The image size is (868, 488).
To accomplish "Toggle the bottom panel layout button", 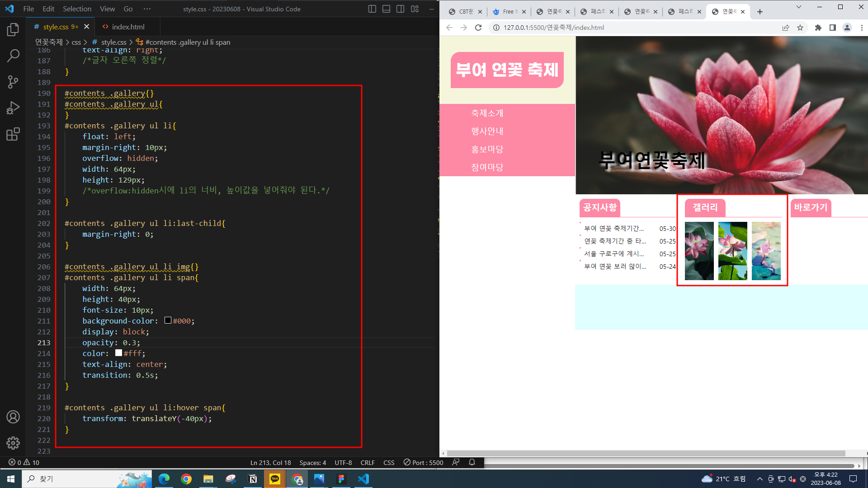I will tap(386, 9).
